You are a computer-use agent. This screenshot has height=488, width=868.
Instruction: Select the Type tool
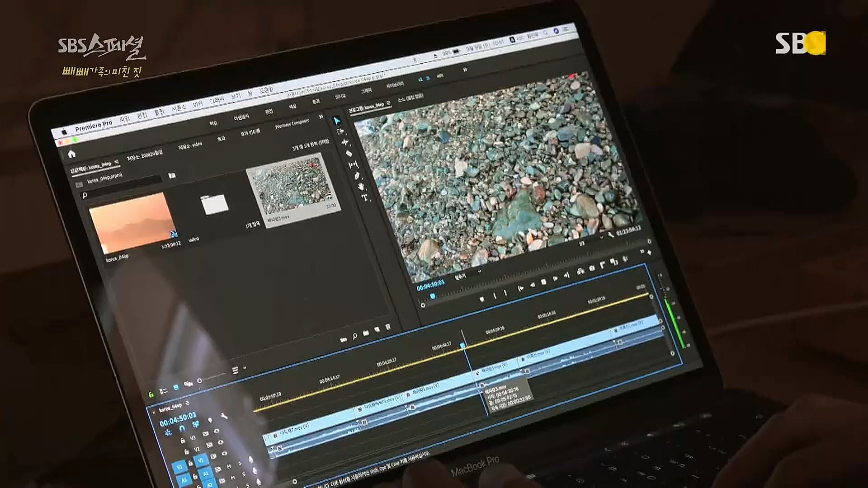pos(364,198)
